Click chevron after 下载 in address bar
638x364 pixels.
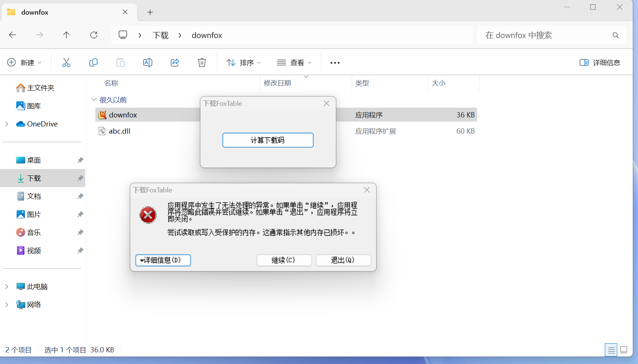click(x=180, y=35)
